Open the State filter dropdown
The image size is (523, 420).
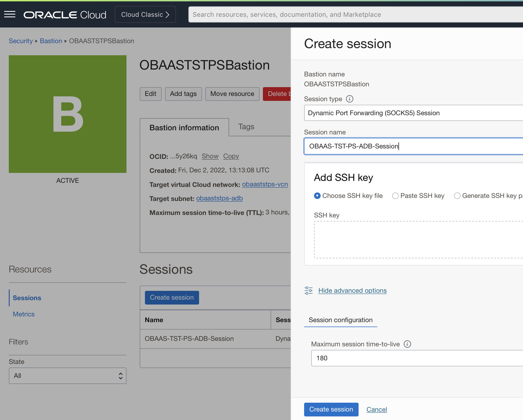(68, 376)
